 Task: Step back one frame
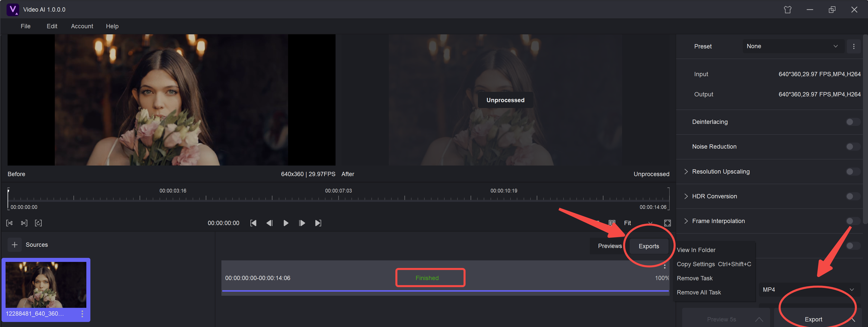pyautogui.click(x=269, y=223)
